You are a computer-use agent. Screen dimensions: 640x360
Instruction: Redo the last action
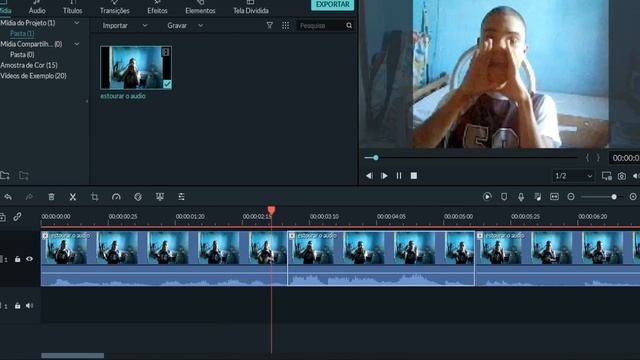pos(29,197)
